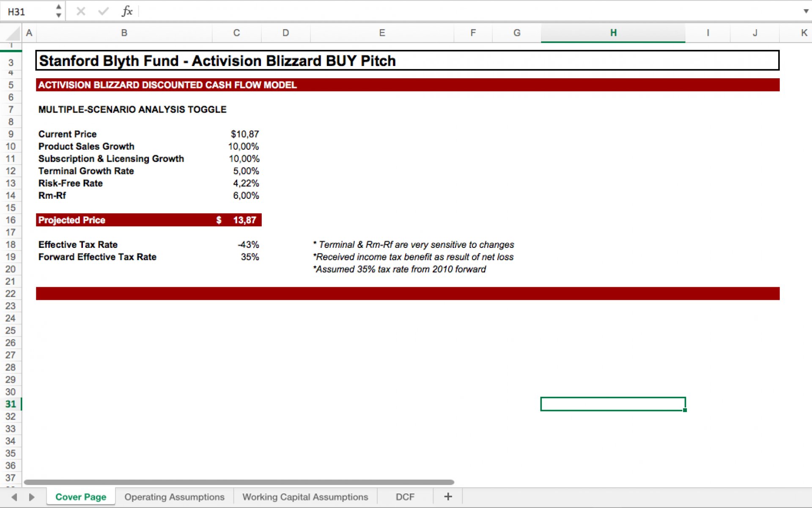Select column A header
Image resolution: width=812 pixels, height=508 pixels.
click(x=29, y=33)
